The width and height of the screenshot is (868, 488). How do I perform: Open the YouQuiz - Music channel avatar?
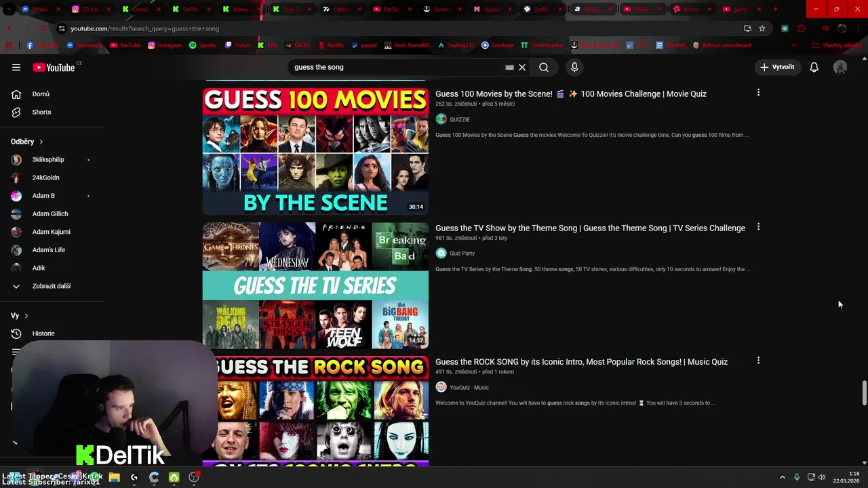pyautogui.click(x=441, y=387)
